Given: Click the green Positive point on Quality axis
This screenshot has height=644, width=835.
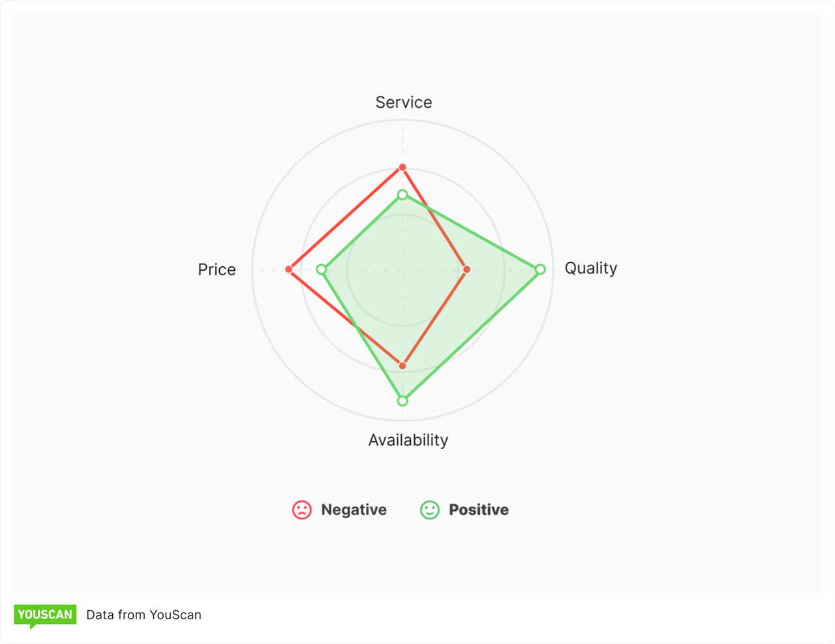Looking at the screenshot, I should pos(540,269).
